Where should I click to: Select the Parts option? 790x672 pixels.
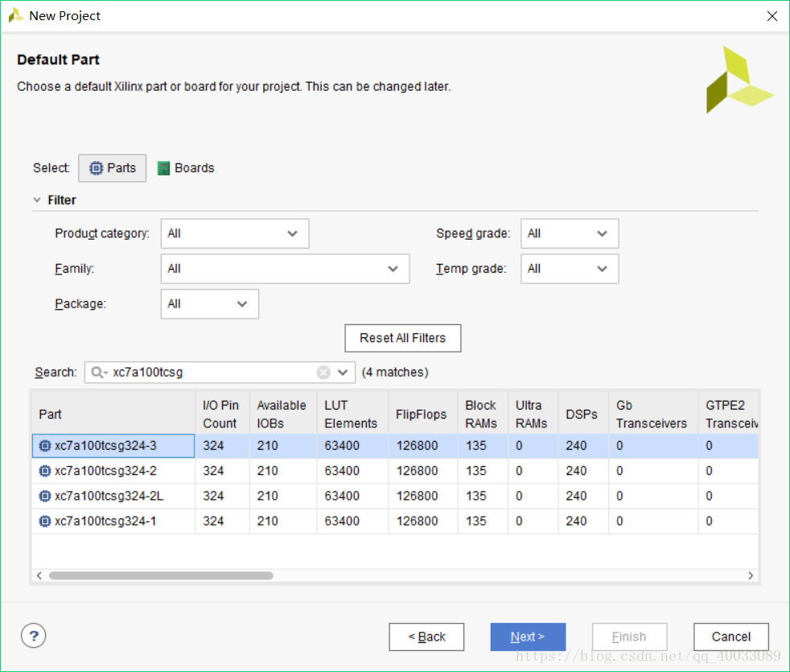pyautogui.click(x=113, y=168)
